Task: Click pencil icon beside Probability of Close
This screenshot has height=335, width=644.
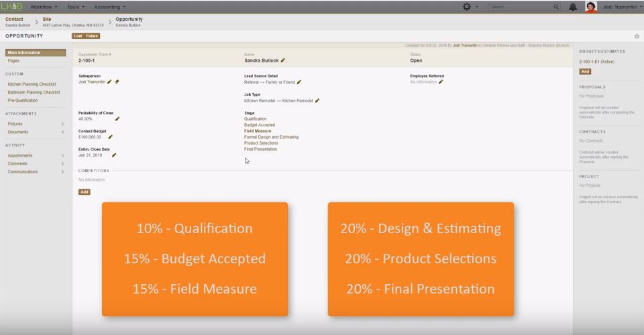Action: click(x=117, y=119)
